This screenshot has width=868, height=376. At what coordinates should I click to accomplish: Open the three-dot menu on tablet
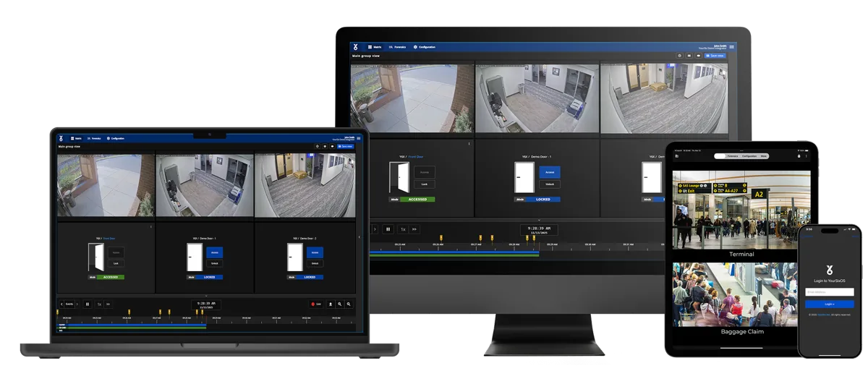[807, 156]
